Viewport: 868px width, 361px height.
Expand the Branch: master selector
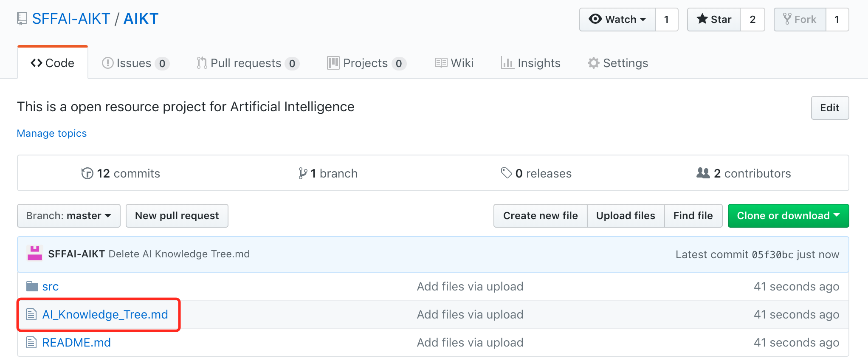tap(69, 216)
